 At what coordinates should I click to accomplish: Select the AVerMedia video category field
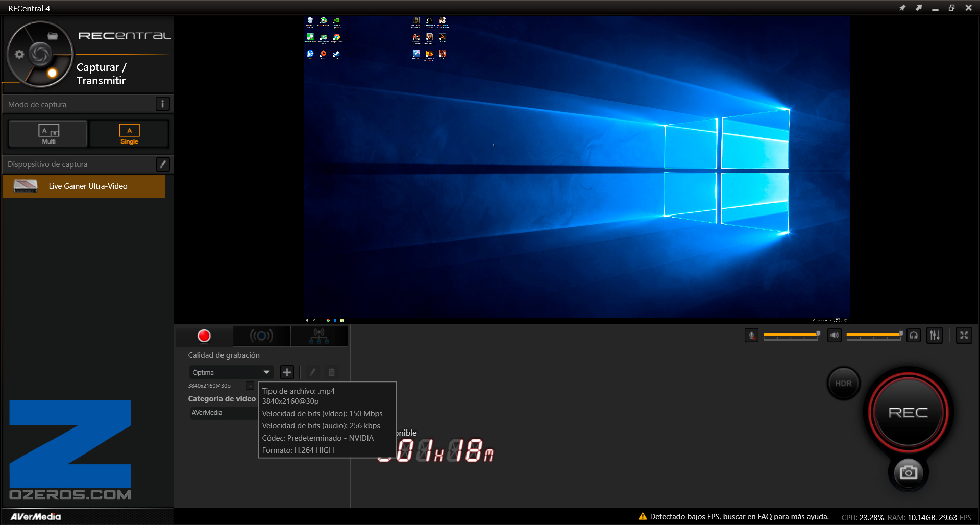(x=224, y=413)
